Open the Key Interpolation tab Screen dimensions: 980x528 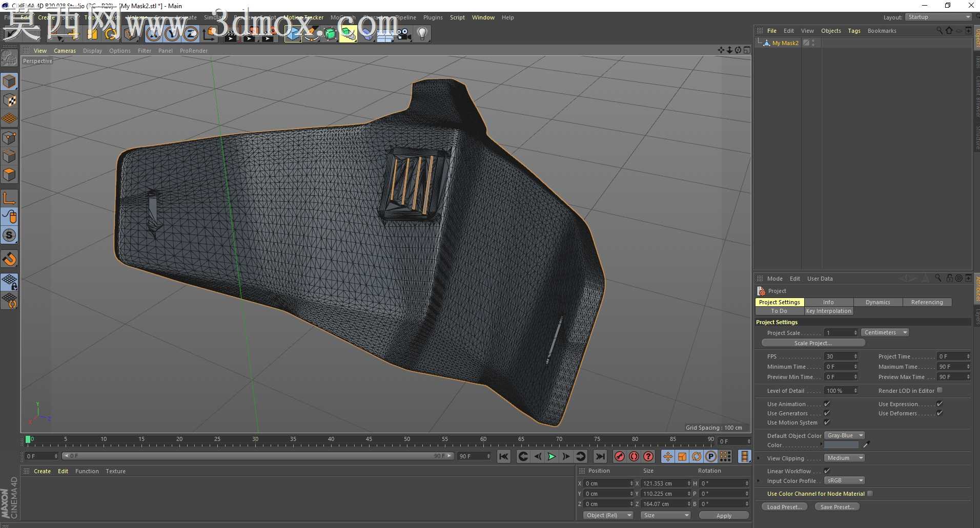tap(828, 311)
